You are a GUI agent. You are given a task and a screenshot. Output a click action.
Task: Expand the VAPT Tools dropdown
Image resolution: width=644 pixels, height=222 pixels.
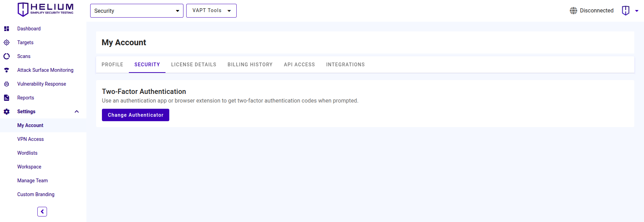pyautogui.click(x=211, y=11)
